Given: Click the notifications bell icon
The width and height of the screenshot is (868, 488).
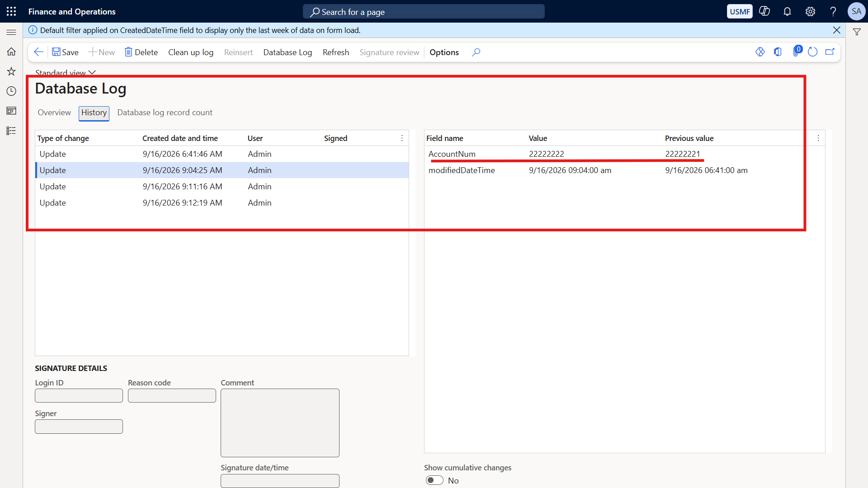Looking at the screenshot, I should tap(787, 12).
